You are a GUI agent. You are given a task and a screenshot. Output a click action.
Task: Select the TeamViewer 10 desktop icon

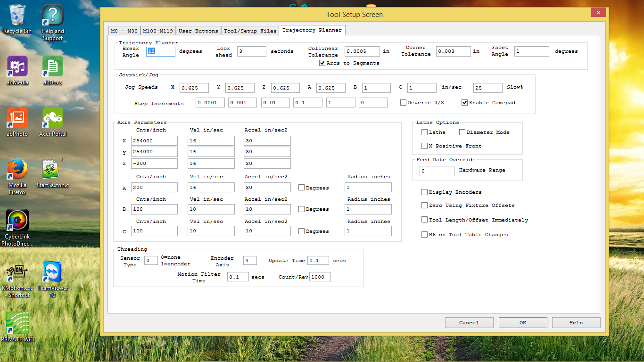[x=53, y=272]
